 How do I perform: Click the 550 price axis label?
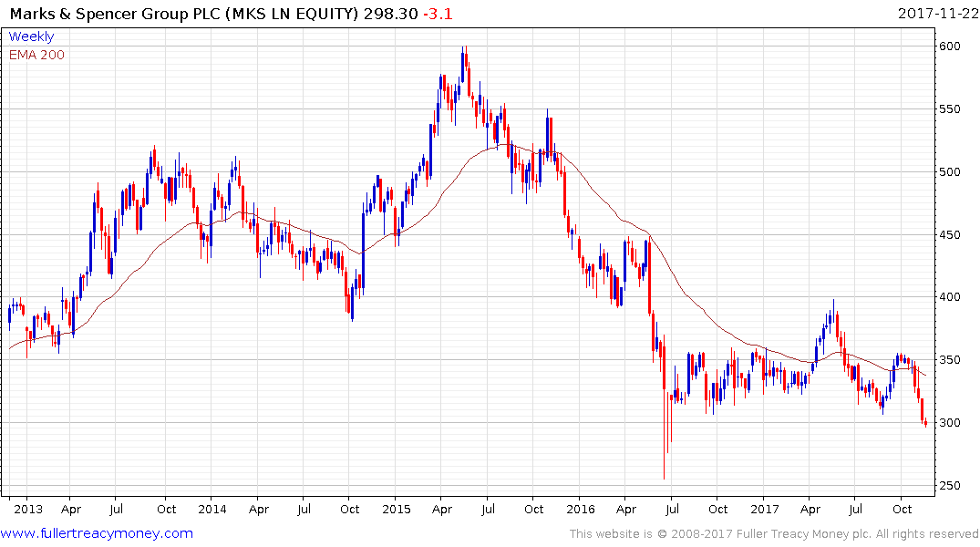tap(950, 109)
